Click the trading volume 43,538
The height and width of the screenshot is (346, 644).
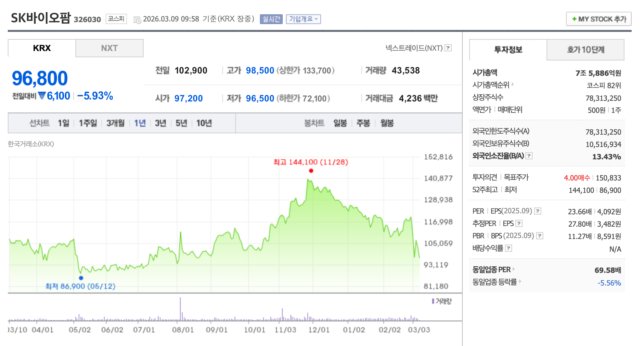[406, 71]
